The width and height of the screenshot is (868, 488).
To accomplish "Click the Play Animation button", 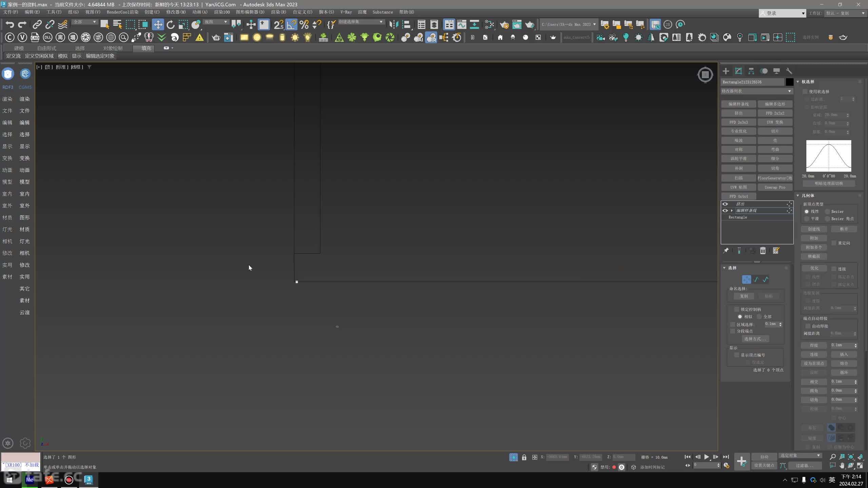I will pos(707,457).
